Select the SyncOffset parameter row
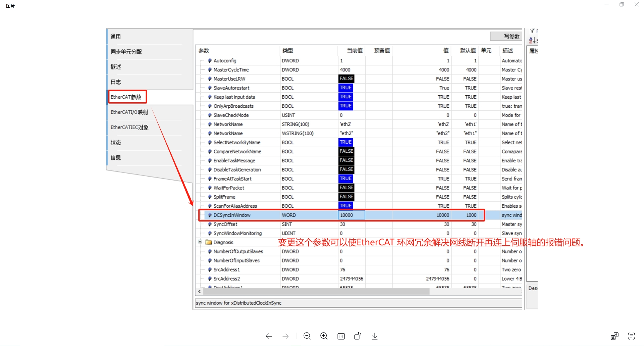The height and width of the screenshot is (346, 644). [225, 224]
